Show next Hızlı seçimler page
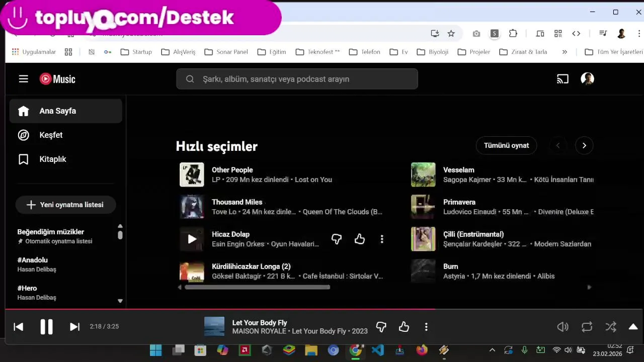This screenshot has height=362, width=644. (584, 145)
